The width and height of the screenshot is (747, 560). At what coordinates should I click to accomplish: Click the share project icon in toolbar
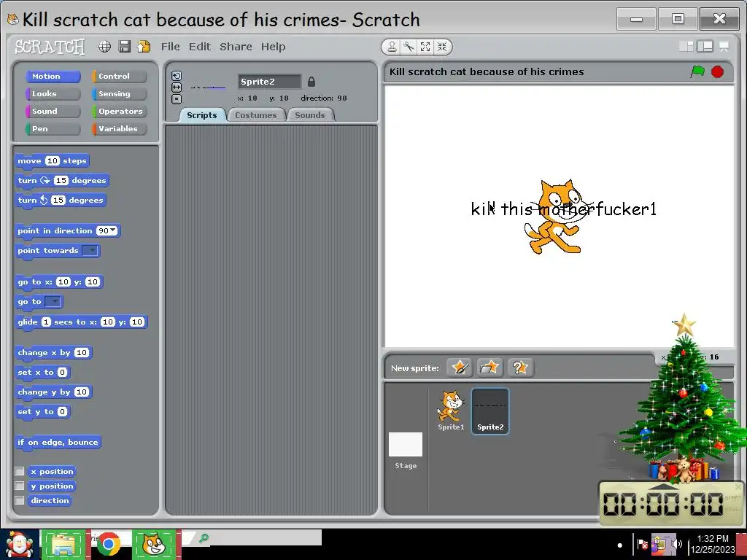pyautogui.click(x=144, y=46)
